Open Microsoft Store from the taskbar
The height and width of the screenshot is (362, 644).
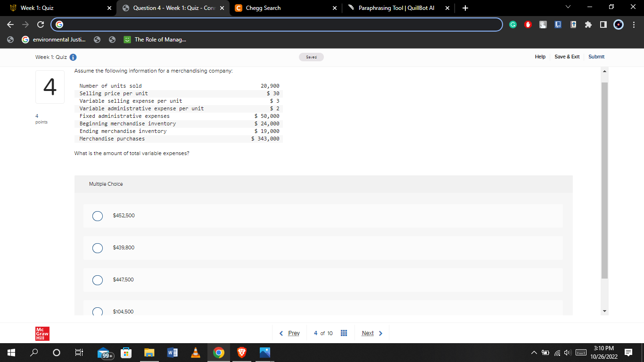click(x=126, y=353)
